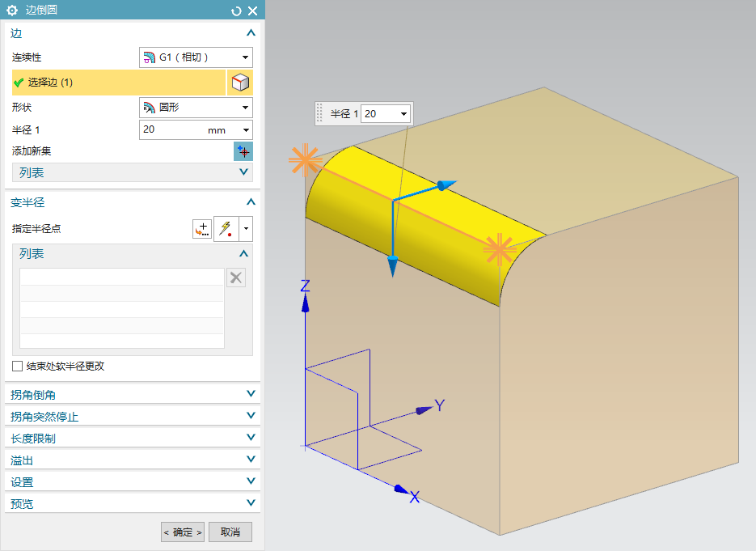Click the downward blue radius drag handle arrow
The width and height of the screenshot is (756, 551).
[393, 266]
